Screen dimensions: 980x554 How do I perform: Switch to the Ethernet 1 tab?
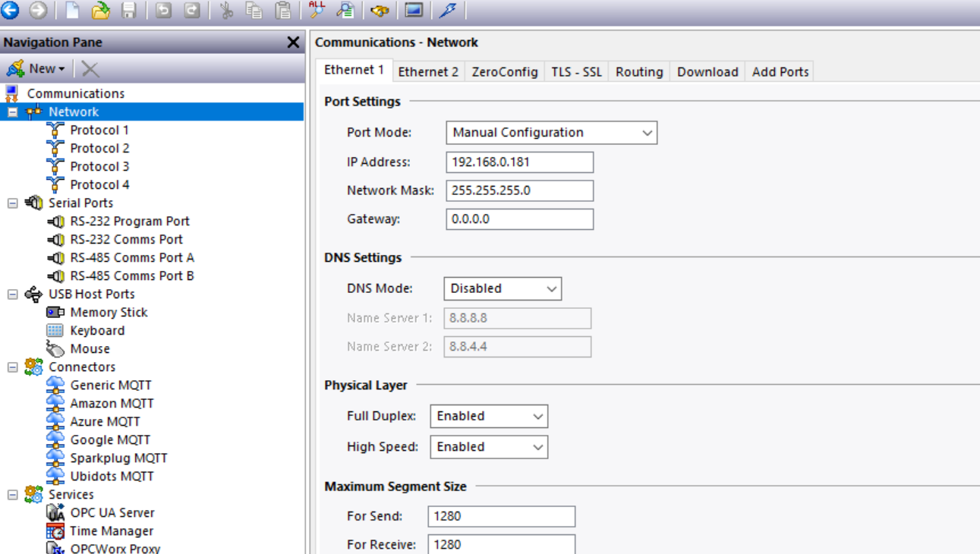tap(354, 70)
